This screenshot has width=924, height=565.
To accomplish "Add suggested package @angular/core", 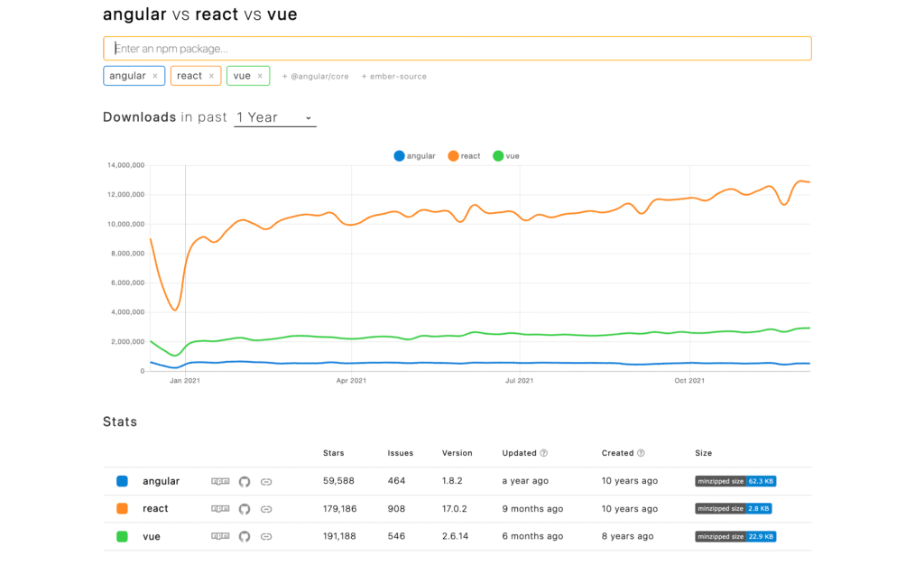I will click(315, 77).
